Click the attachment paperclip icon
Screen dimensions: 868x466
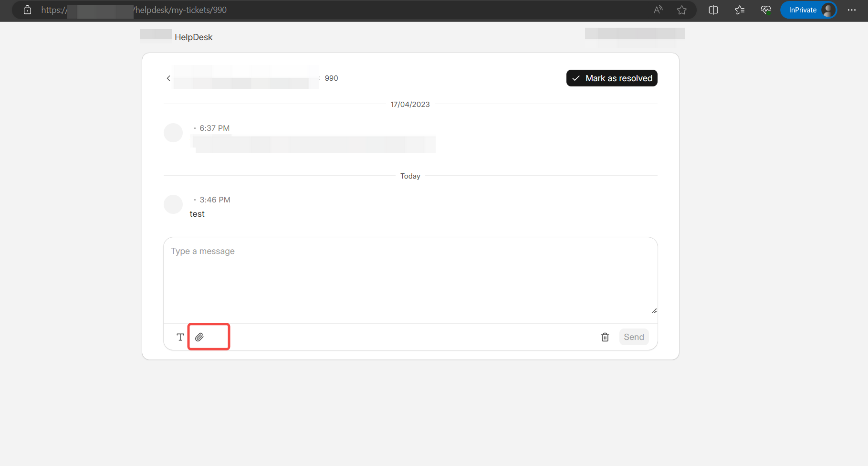click(x=199, y=337)
